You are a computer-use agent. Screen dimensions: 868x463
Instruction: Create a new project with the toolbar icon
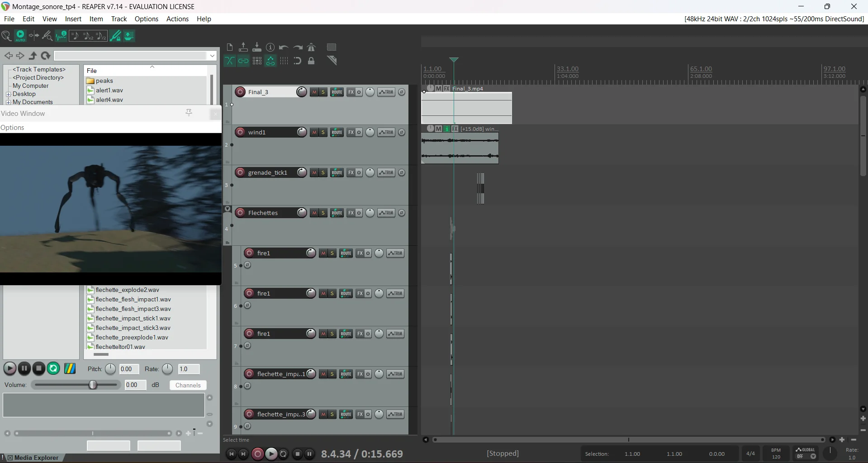(x=230, y=47)
